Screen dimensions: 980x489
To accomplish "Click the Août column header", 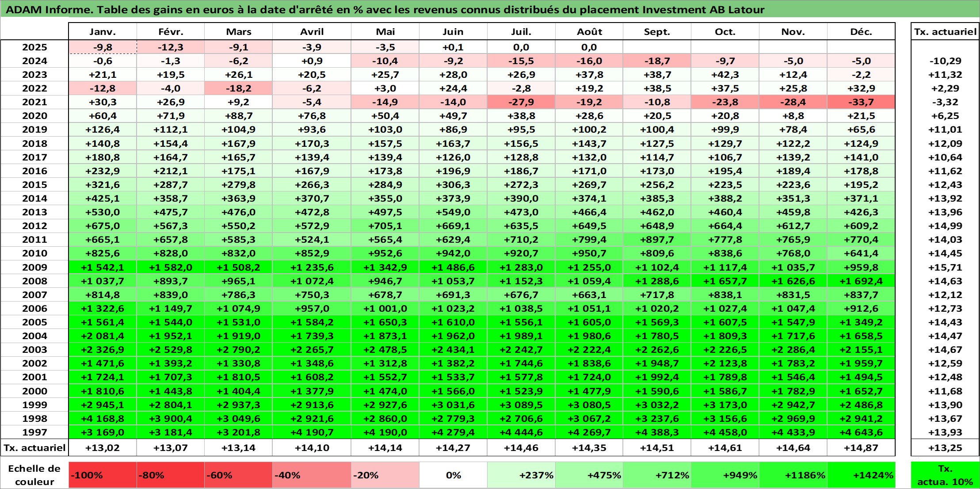I will click(589, 31).
